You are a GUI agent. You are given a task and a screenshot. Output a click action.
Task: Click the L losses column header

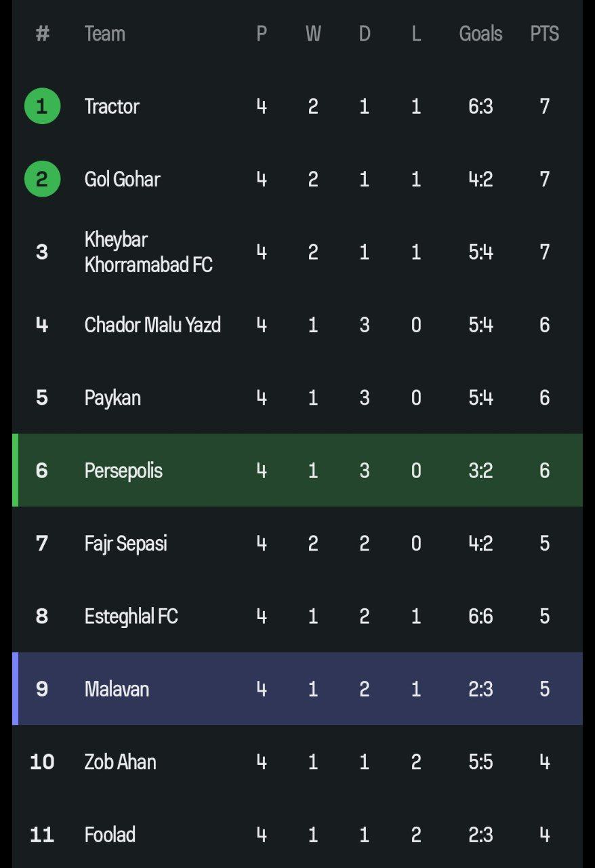[x=415, y=34]
